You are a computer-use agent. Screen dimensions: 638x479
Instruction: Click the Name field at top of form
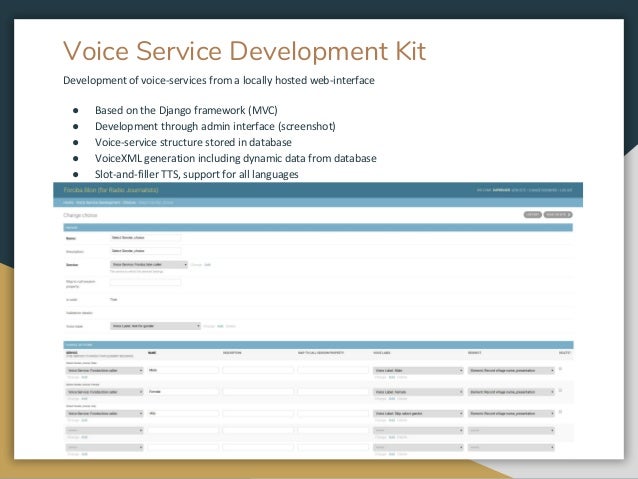(146, 238)
